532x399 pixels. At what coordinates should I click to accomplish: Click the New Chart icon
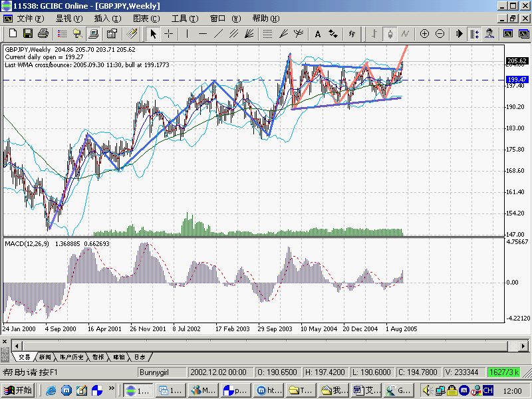point(13,34)
